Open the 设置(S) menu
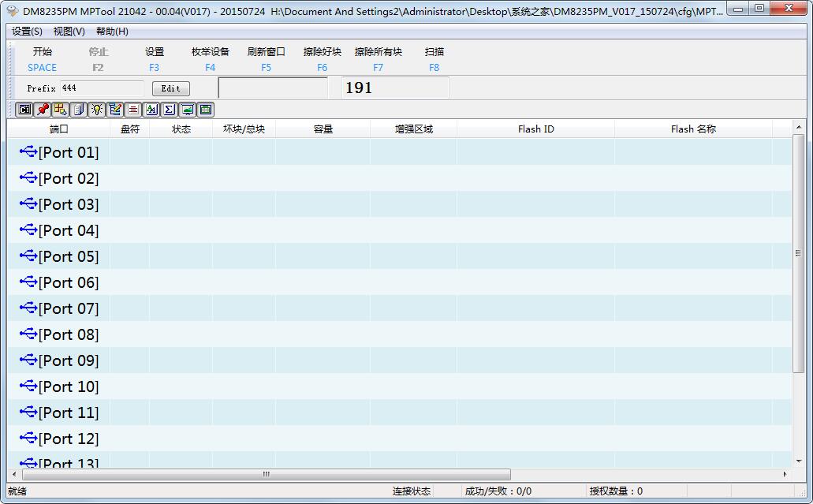This screenshot has height=504, width=813. pos(28,32)
